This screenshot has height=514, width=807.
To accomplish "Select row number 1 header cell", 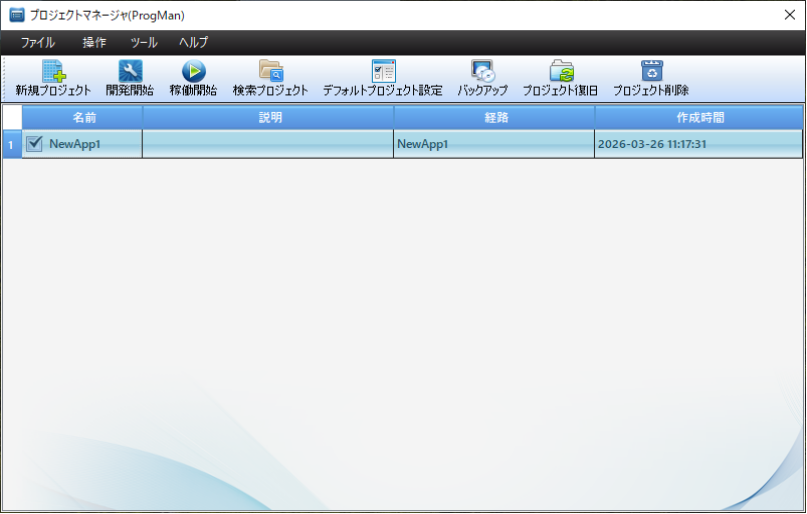I will [11, 144].
